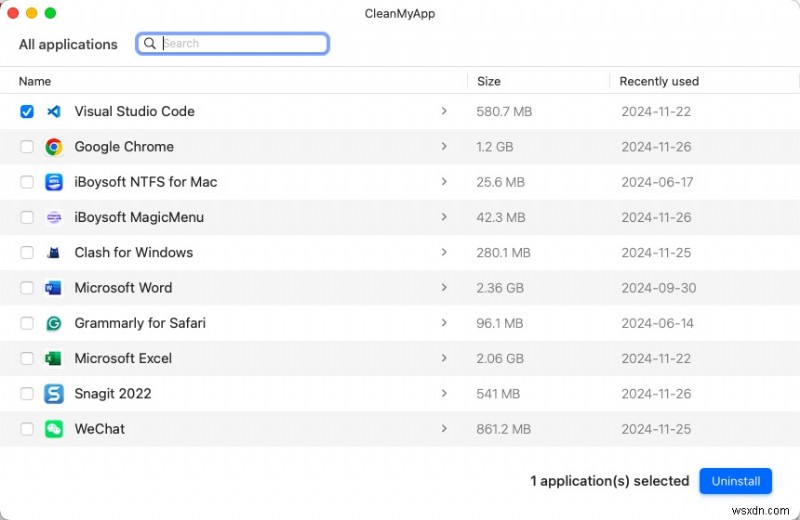Expand Grammarly for Safari chevron

(444, 323)
